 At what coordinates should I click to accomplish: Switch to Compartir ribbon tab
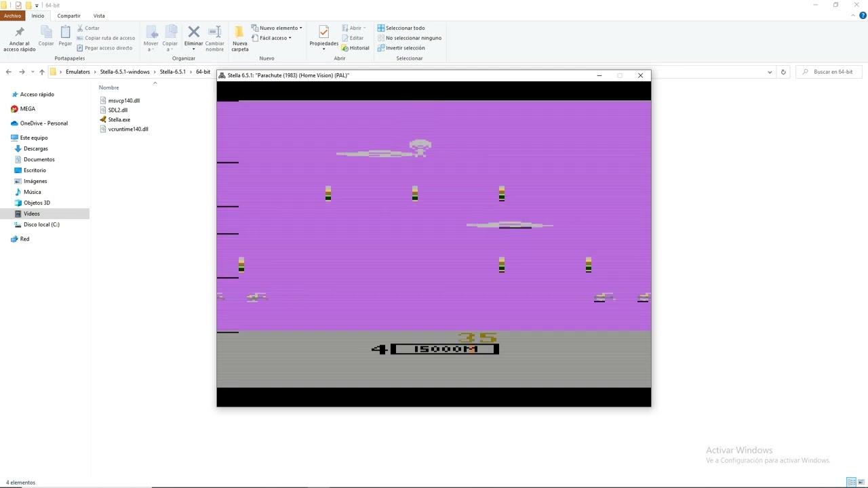(68, 16)
